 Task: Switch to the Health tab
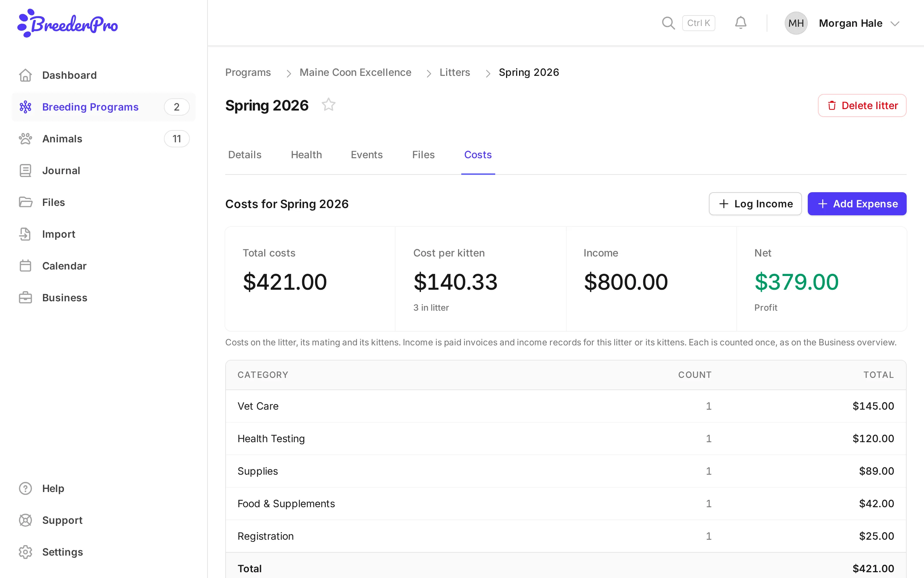(x=306, y=155)
